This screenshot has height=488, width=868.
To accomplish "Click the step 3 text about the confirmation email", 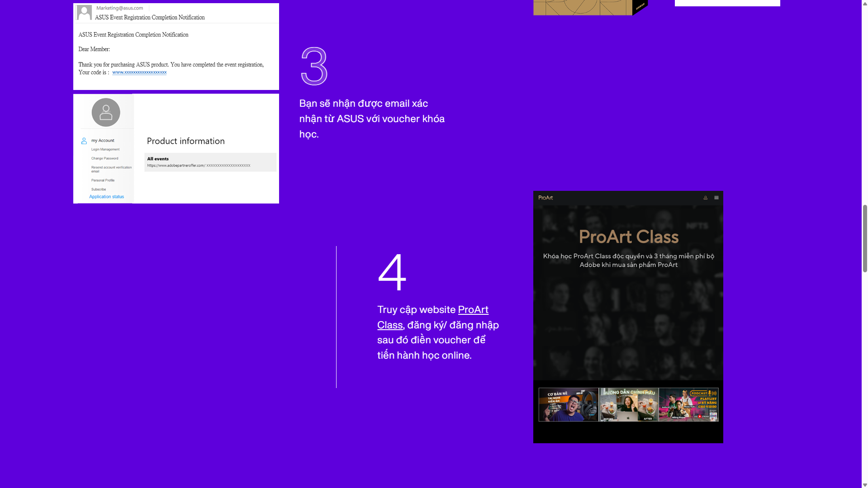I will (x=372, y=119).
